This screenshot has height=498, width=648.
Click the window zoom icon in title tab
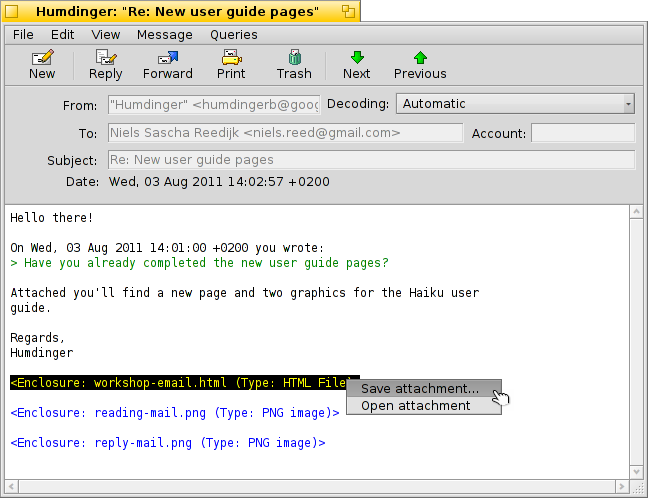[x=348, y=12]
